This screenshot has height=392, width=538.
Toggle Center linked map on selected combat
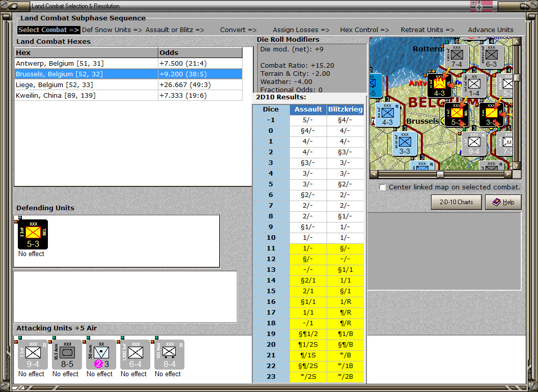coord(382,187)
